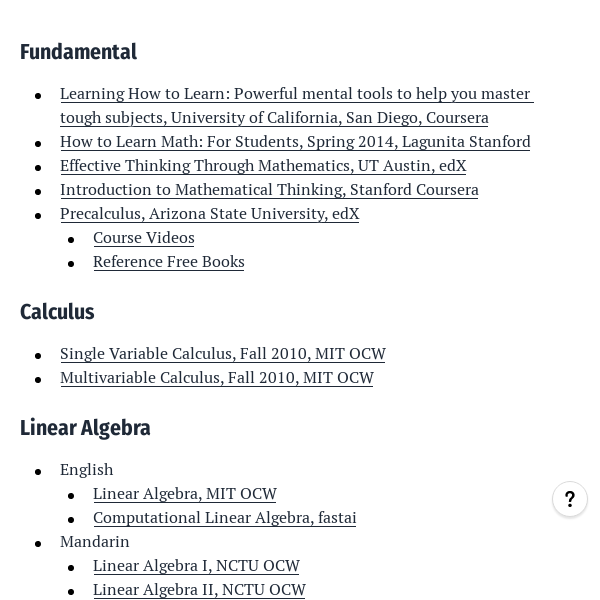This screenshot has width=600, height=600.
Task: Click the Mandarin list item text
Action: click(95, 542)
